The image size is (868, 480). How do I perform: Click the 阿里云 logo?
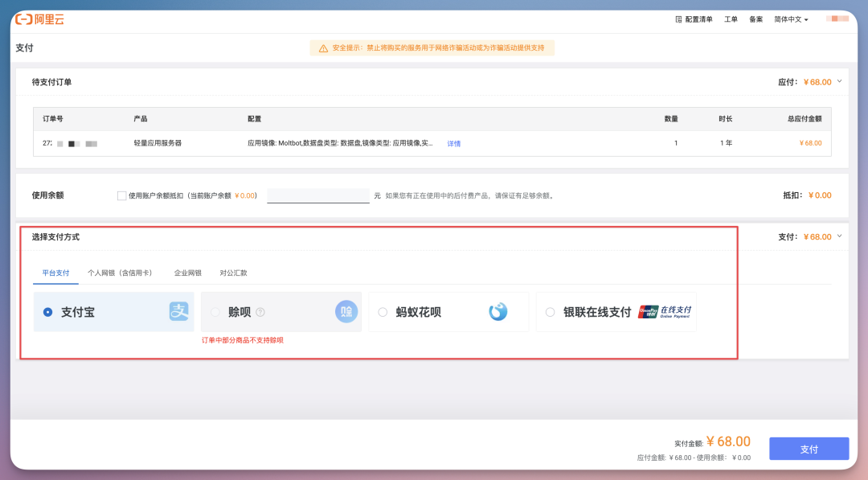tap(38, 18)
